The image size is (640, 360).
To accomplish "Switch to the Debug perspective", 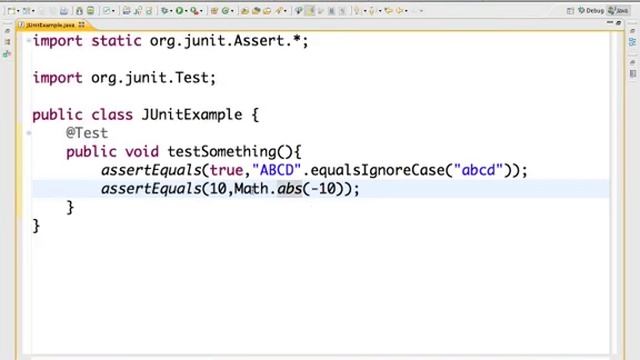I will pyautogui.click(x=591, y=11).
